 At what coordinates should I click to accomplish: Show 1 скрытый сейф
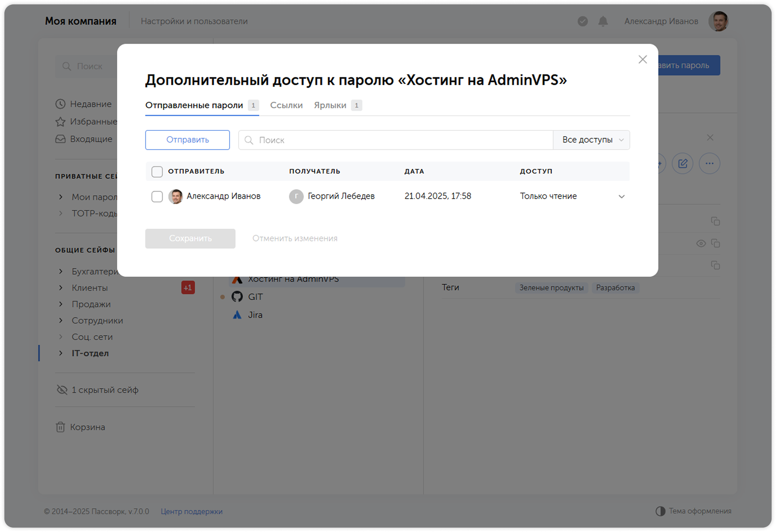98,390
